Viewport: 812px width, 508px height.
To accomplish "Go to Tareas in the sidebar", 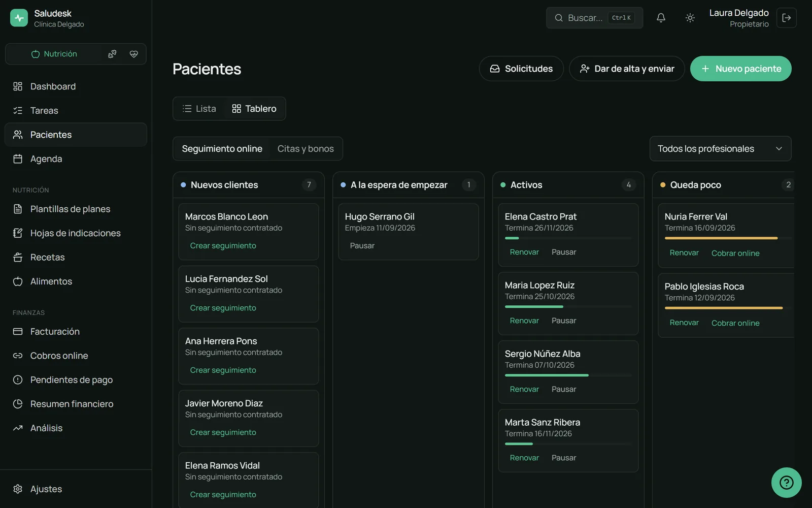I will pyautogui.click(x=76, y=111).
